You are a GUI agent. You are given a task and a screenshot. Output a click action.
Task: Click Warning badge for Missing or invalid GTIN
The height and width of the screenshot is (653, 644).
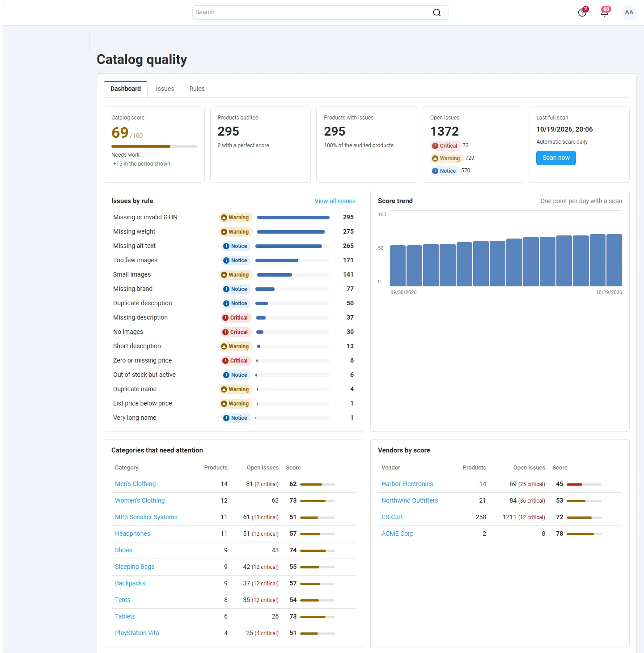click(236, 218)
